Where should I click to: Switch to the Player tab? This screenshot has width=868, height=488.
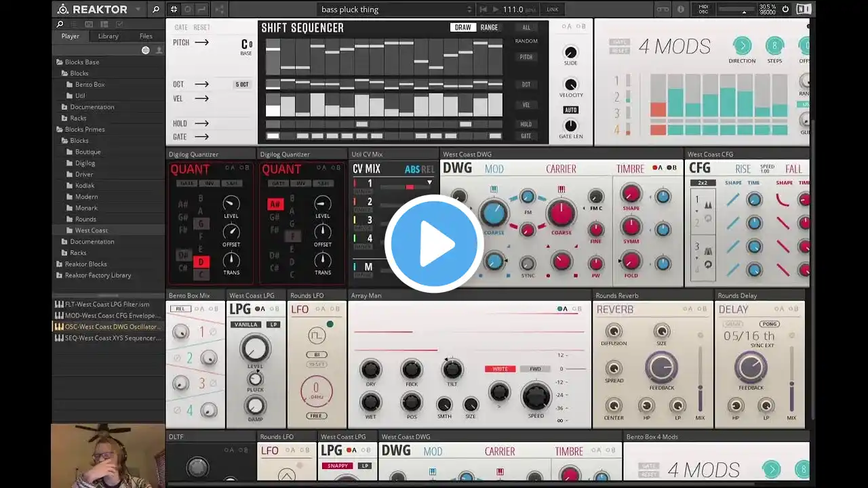pos(71,36)
